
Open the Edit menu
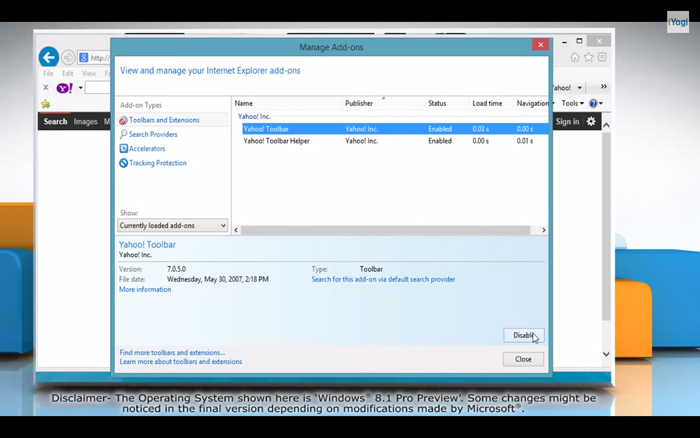(x=67, y=73)
